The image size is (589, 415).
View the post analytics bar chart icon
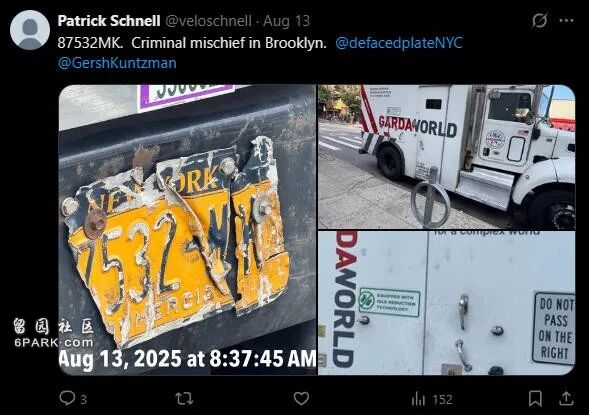coord(418,399)
